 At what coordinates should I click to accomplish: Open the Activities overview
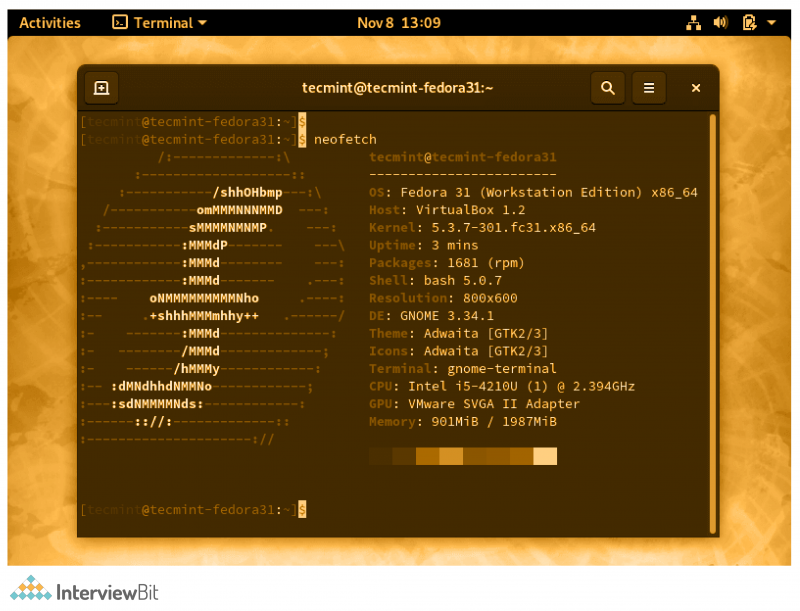(49, 22)
